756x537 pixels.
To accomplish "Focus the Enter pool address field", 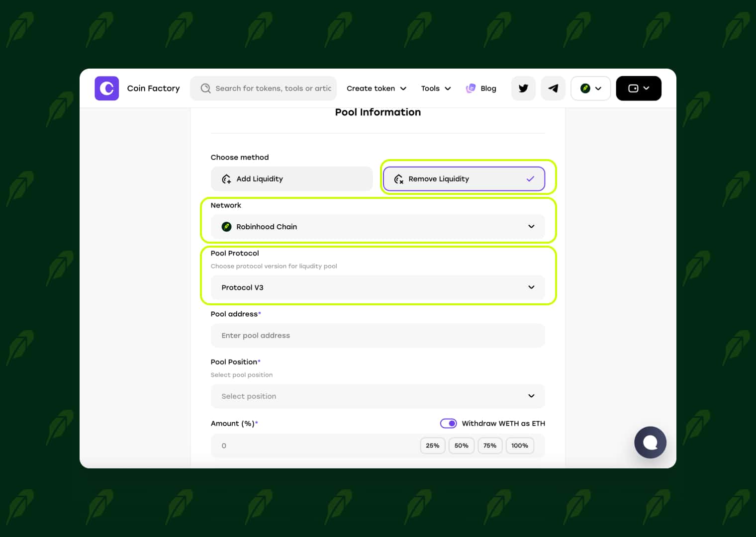I will [378, 336].
